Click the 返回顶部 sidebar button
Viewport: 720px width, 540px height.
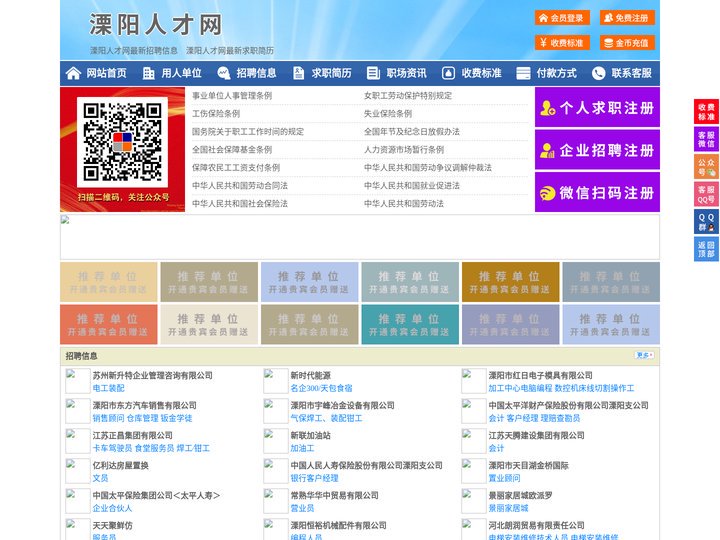(706, 249)
